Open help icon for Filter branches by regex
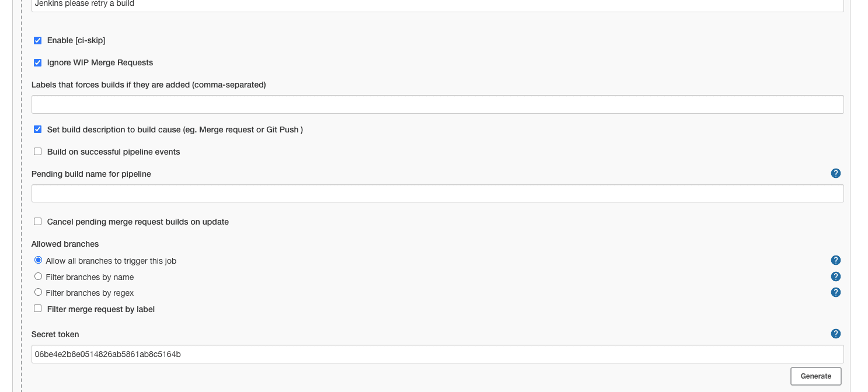 coord(835,292)
